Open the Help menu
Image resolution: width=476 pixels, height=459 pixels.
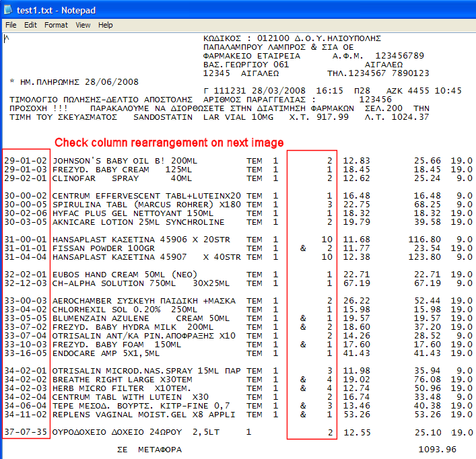point(105,25)
